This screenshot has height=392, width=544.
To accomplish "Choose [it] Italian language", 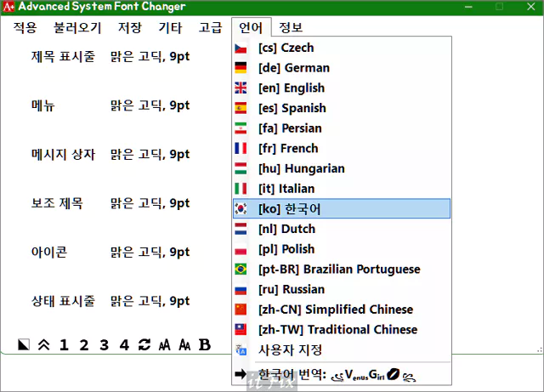I will point(342,189).
